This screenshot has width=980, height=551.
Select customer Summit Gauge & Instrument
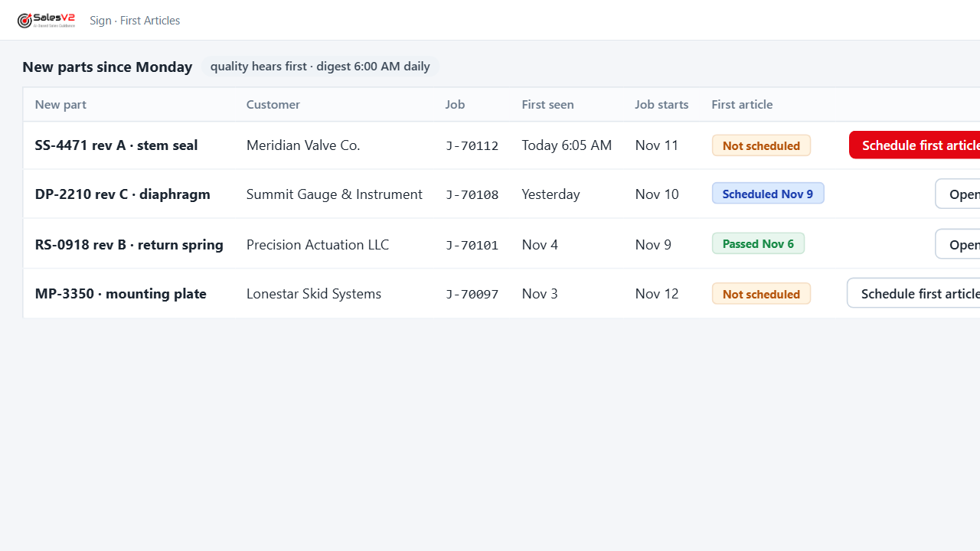335,194
